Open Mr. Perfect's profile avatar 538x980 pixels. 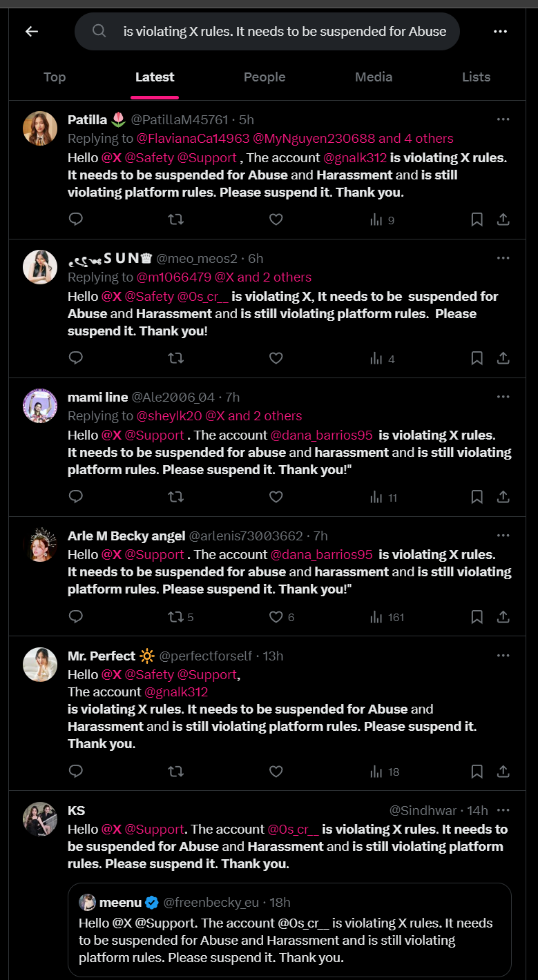[40, 665]
